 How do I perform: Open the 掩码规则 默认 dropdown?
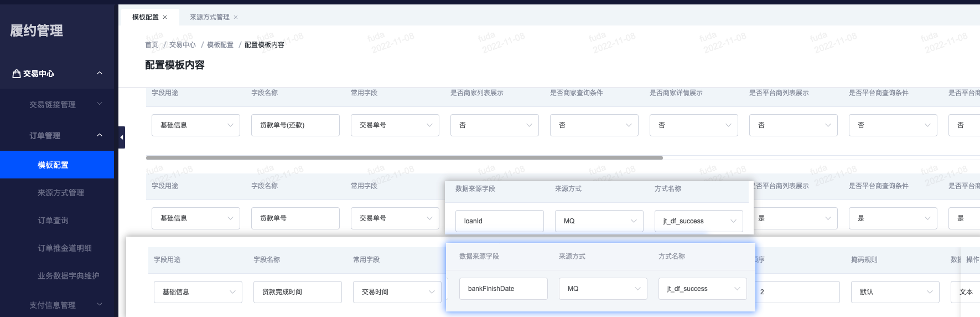tap(895, 292)
